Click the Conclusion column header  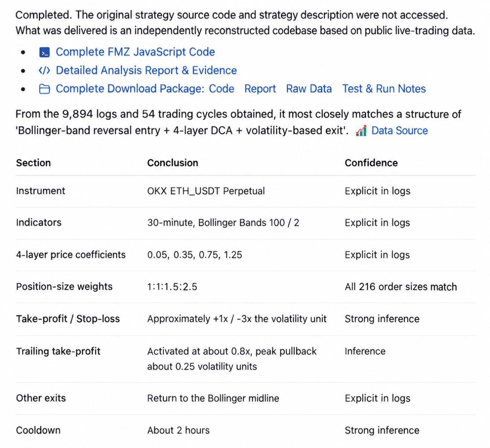tap(173, 163)
